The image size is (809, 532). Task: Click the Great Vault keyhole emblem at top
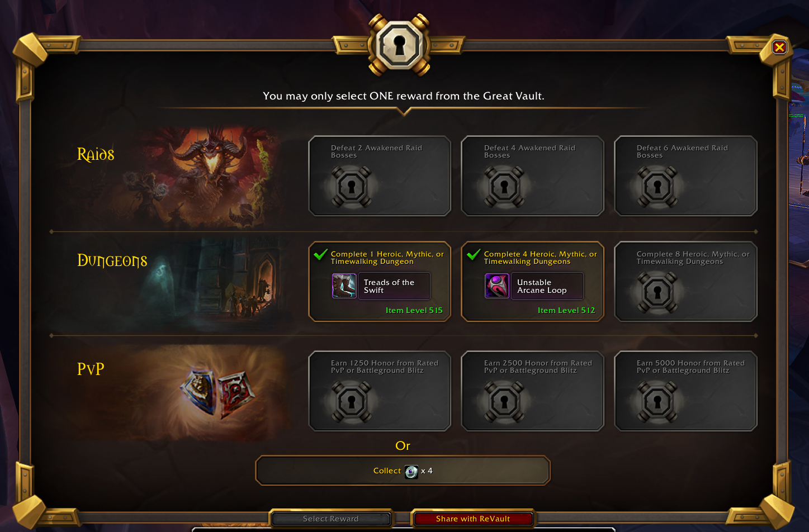(x=399, y=45)
